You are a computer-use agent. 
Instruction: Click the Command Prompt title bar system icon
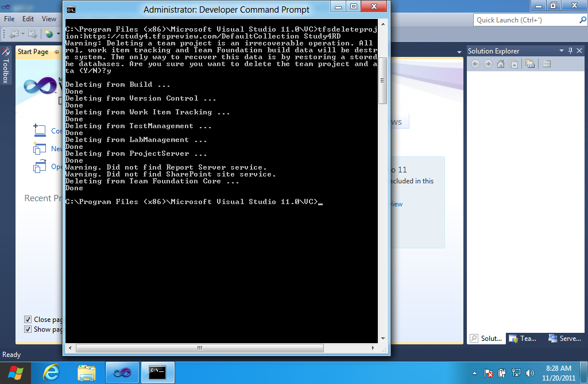(71, 10)
